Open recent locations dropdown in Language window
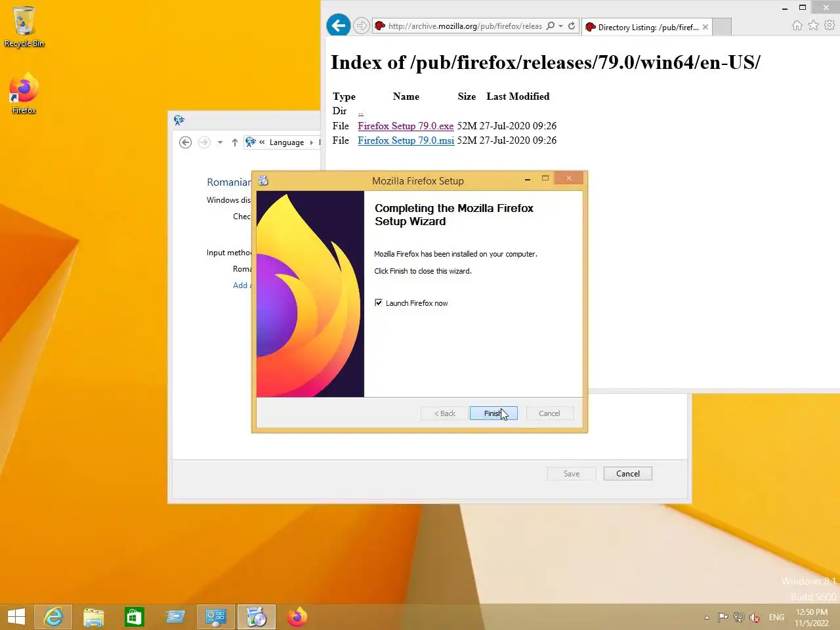 point(220,142)
